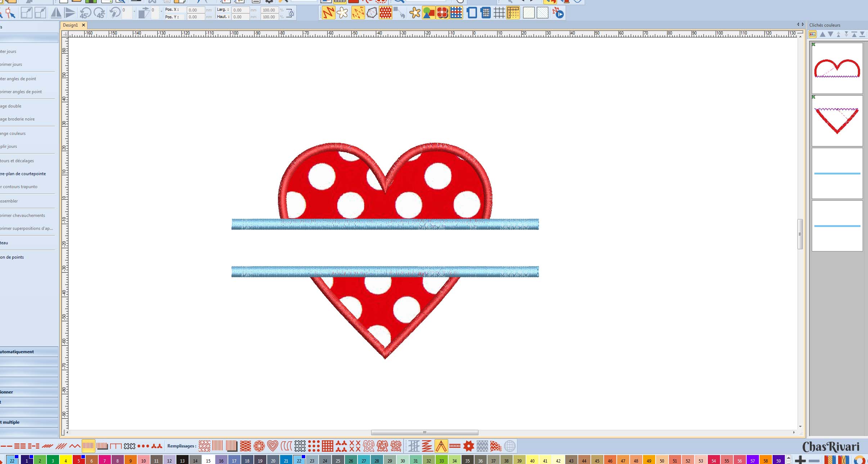Move selected color block up one position

tap(823, 34)
